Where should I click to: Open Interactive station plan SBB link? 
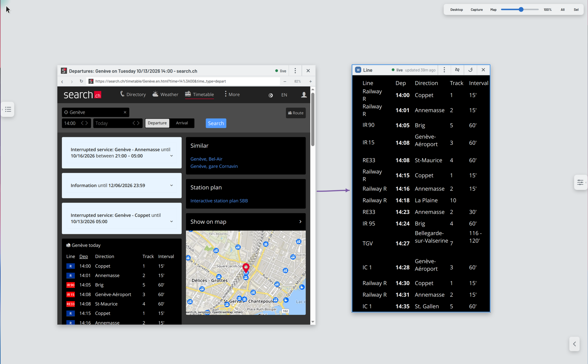pos(219,201)
